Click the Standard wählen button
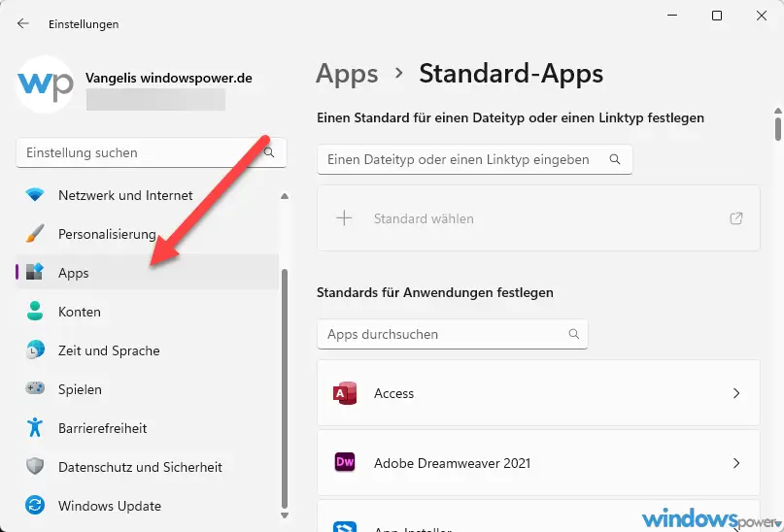The image size is (784, 532). [538, 218]
